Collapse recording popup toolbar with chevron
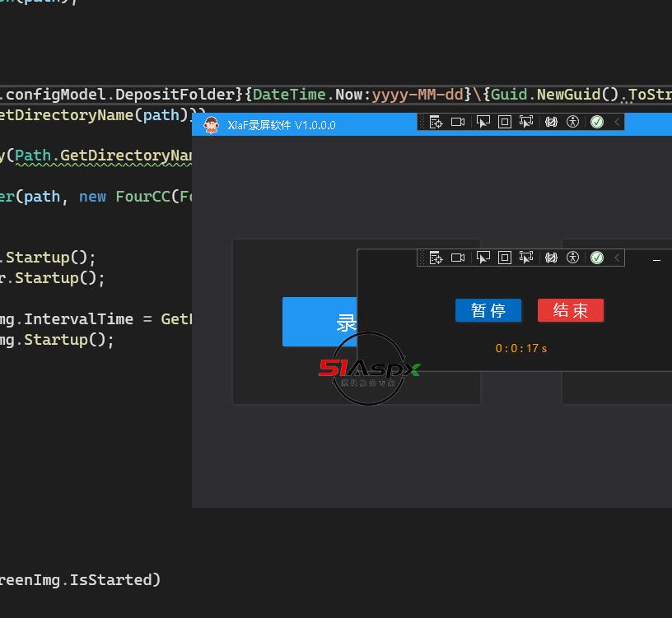This screenshot has width=672, height=618. click(x=617, y=258)
